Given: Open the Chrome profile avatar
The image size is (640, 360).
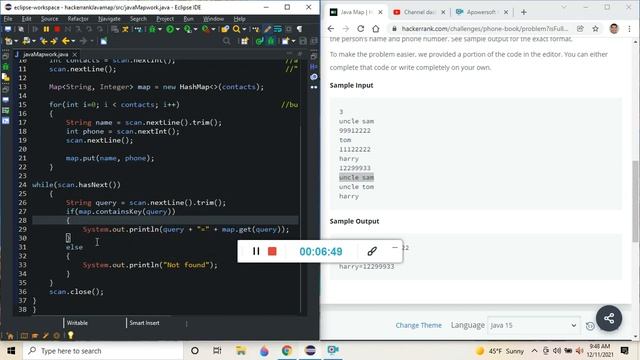Looking at the screenshot, I should point(614,29).
